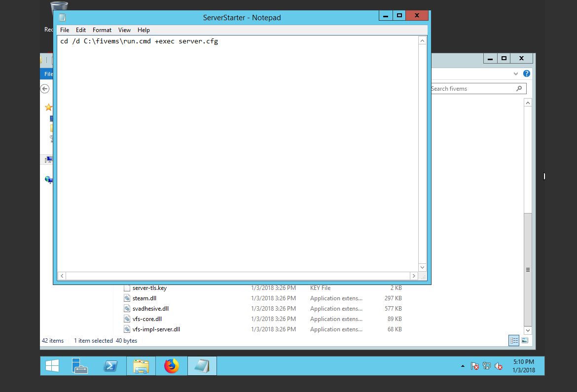577x392 pixels.
Task: Click KEY File type of server-tls.key
Action: 320,288
